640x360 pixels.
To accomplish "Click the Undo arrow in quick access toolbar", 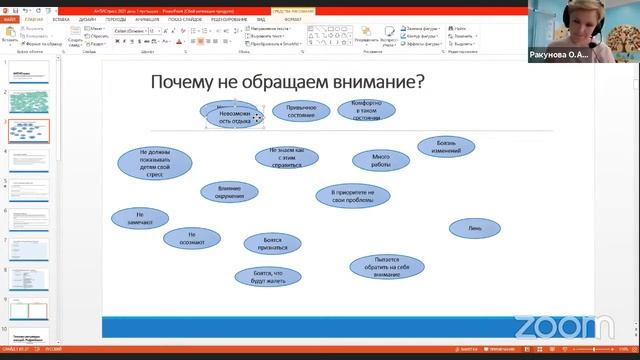I will pyautogui.click(x=25, y=11).
